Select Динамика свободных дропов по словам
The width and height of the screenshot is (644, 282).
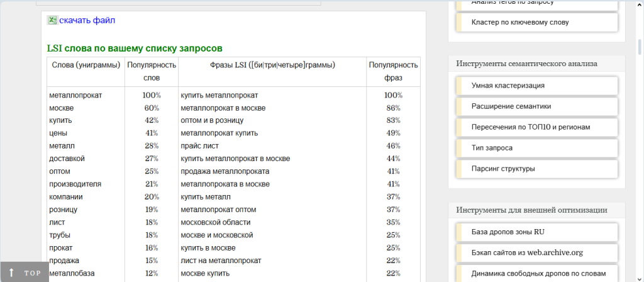pos(538,273)
